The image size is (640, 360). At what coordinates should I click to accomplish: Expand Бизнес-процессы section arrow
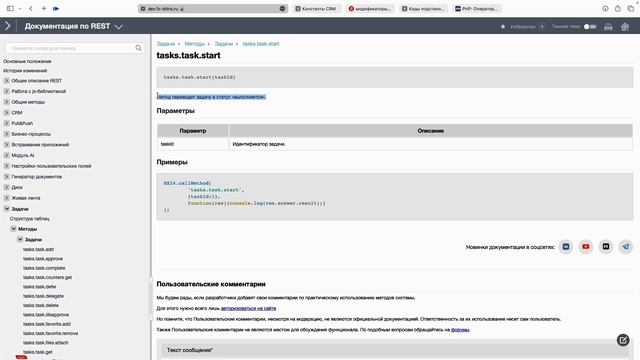click(x=7, y=133)
